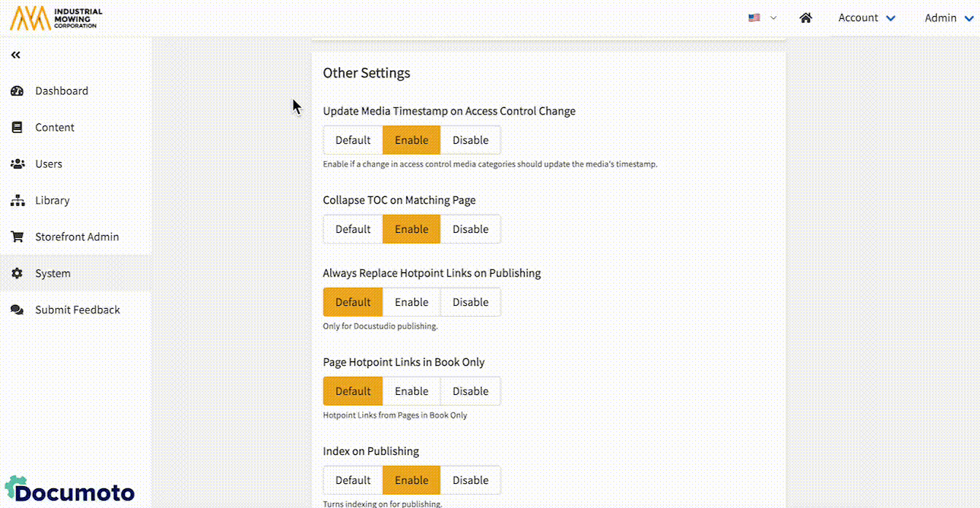This screenshot has height=508, width=980.
Task: Click the Content book icon
Action: 18,128
